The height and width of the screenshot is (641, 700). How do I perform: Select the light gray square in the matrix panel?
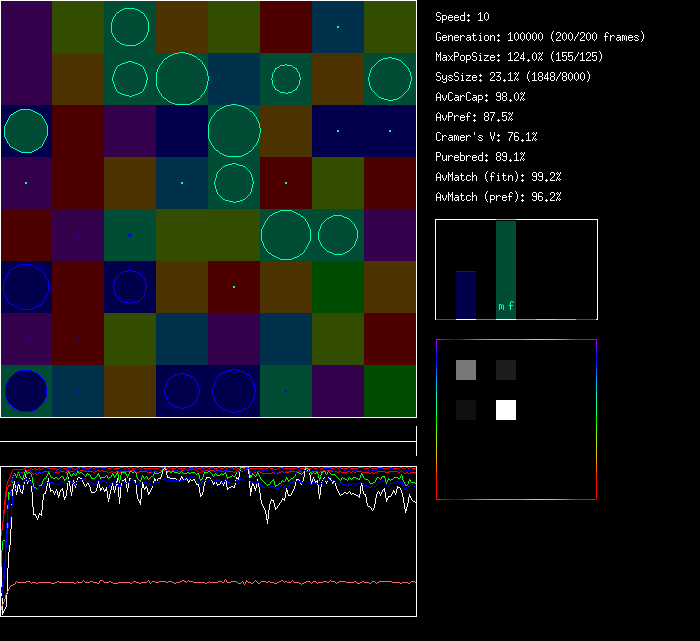coord(466,370)
